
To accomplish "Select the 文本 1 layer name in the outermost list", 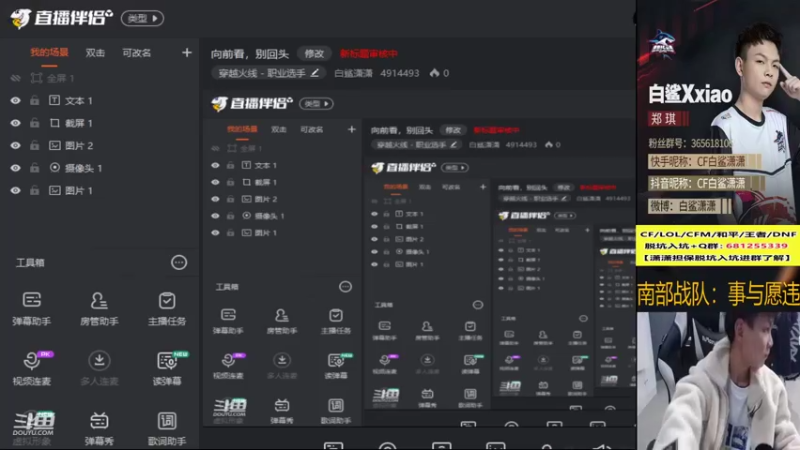I will point(79,101).
